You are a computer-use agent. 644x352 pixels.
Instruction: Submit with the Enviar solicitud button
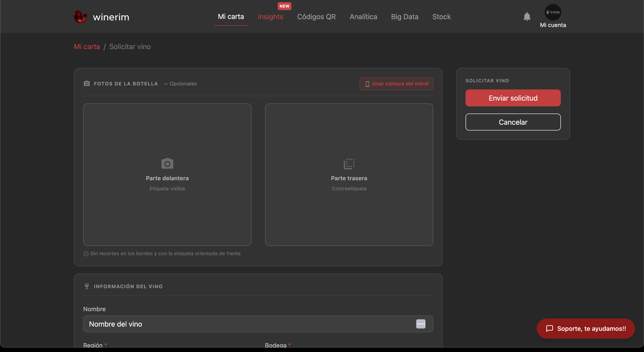(513, 98)
